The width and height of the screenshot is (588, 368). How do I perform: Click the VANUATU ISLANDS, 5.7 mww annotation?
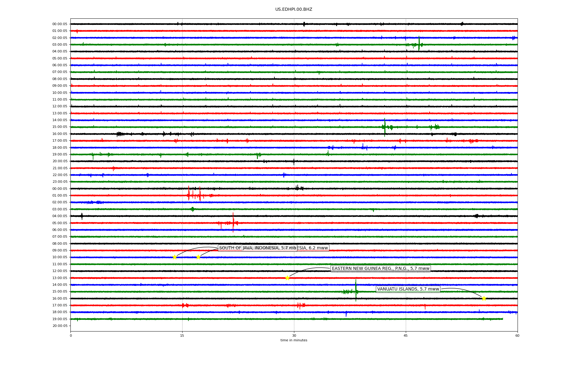point(408,289)
